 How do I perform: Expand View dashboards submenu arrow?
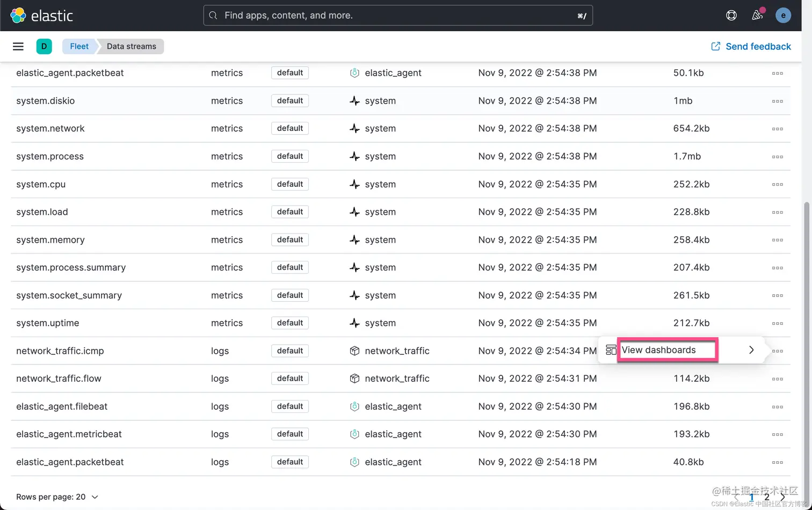[x=751, y=350]
